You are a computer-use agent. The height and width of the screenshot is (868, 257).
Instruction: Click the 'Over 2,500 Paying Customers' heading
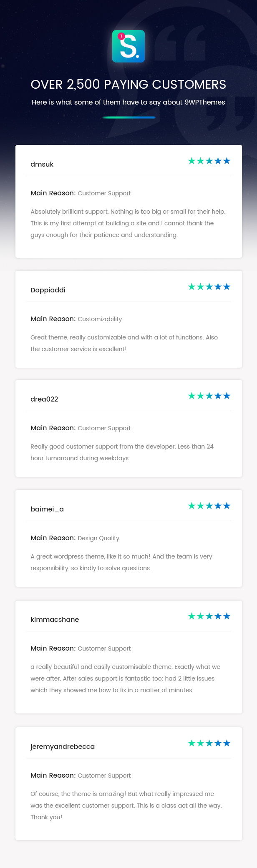(128, 85)
